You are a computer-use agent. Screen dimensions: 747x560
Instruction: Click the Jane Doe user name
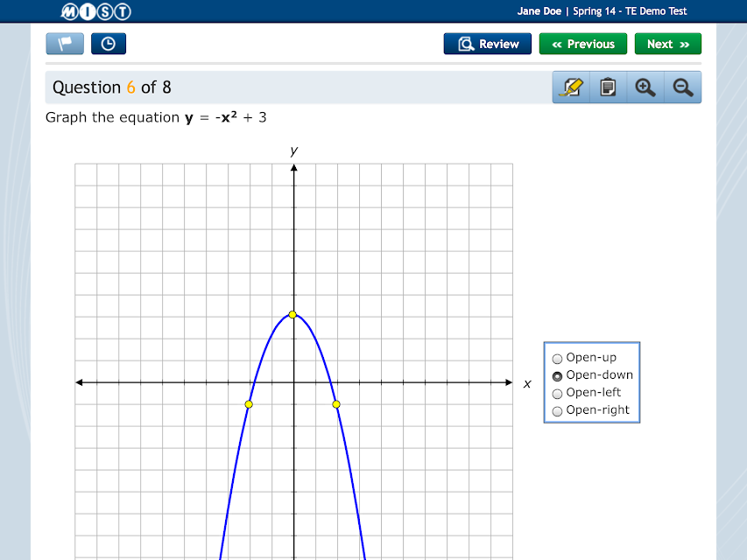point(539,11)
